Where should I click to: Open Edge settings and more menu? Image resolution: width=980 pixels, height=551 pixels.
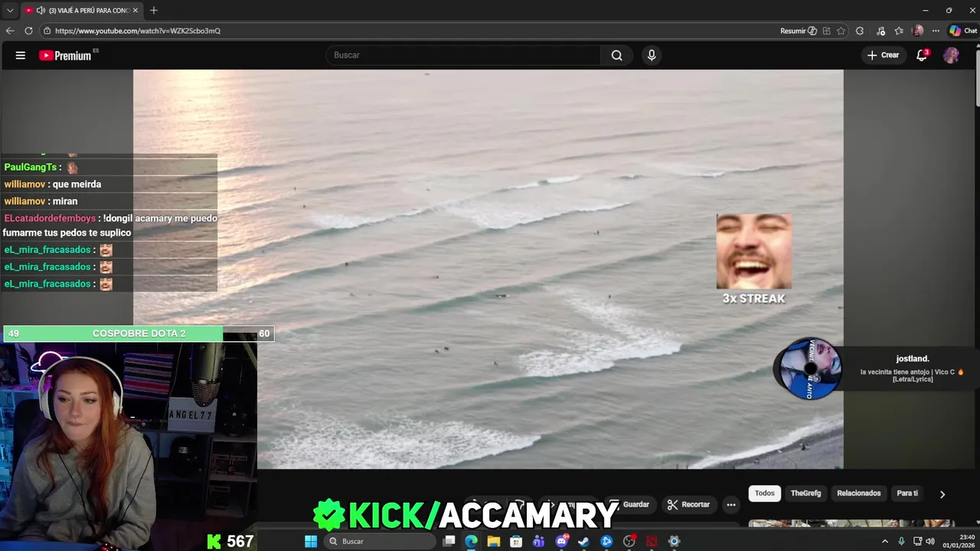click(936, 31)
